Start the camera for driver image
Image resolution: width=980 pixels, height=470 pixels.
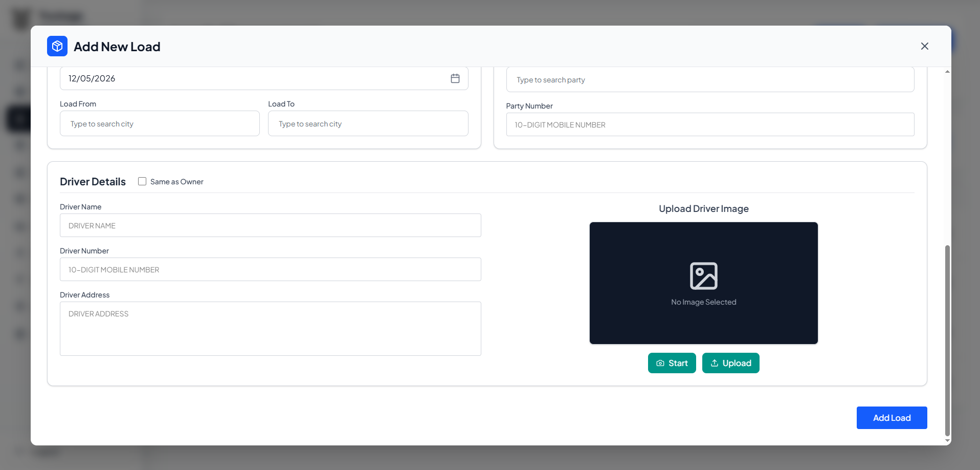(672, 363)
